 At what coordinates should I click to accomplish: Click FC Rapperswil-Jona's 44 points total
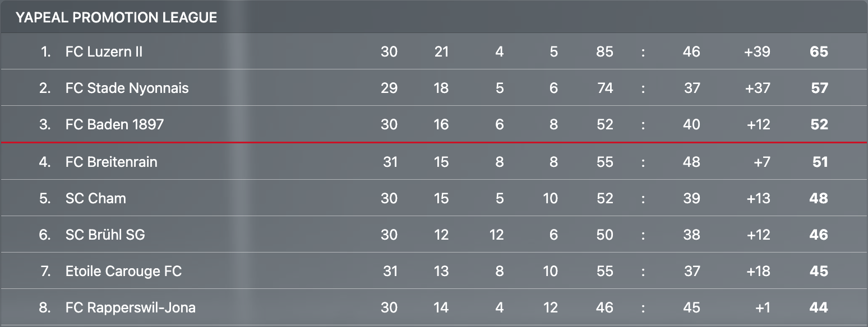click(x=819, y=307)
